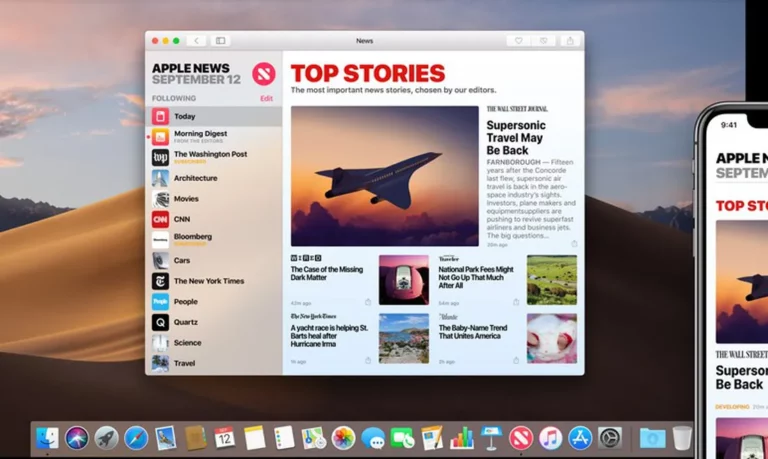Open Photos in the Dock
This screenshot has width=768, height=459.
coord(343,437)
